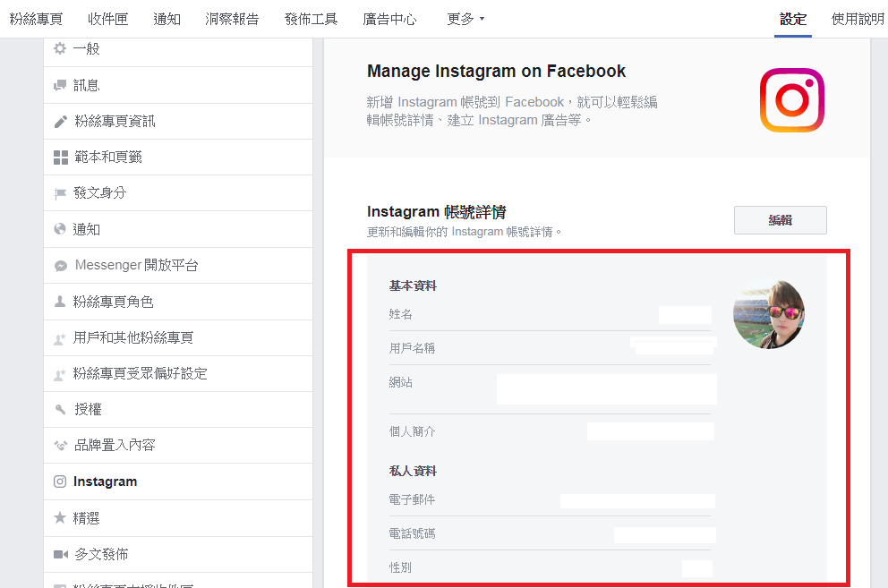Screen dimensions: 888x588
Task: Click the globe icon for 通知
Action: coord(60,229)
